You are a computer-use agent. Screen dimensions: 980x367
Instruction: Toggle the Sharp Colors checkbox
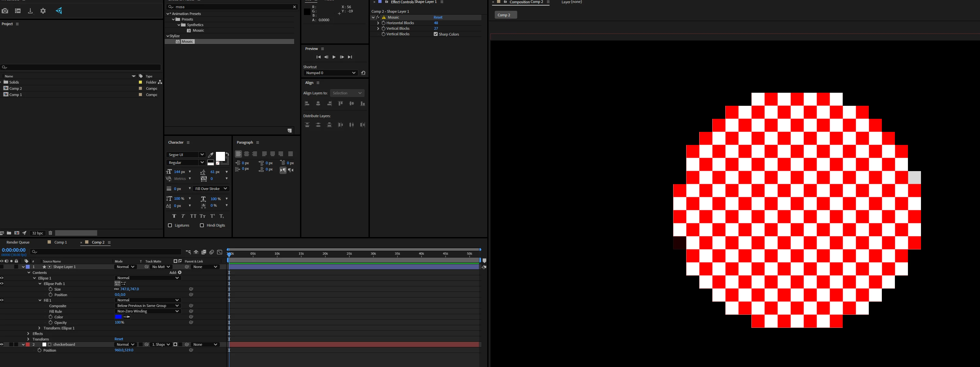436,34
